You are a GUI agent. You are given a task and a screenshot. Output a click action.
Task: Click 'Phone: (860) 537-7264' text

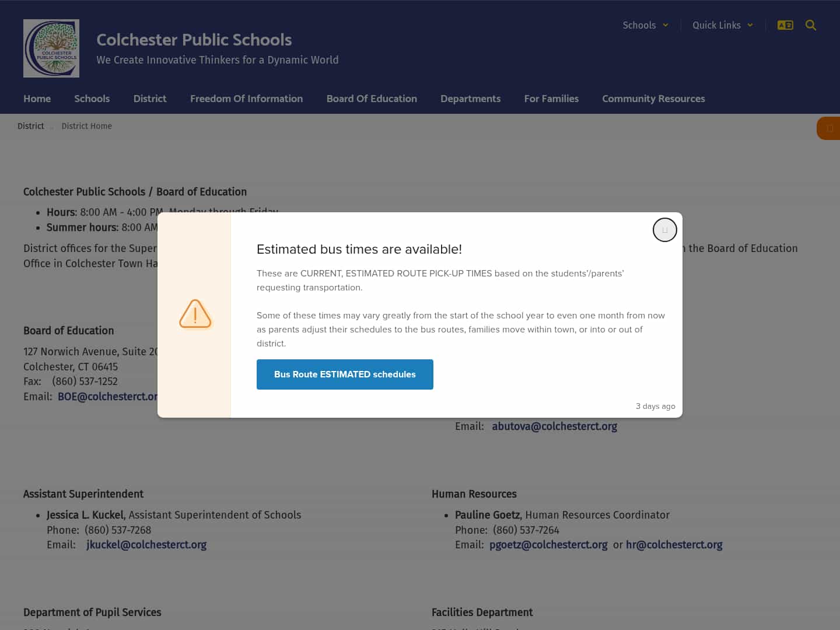click(507, 530)
